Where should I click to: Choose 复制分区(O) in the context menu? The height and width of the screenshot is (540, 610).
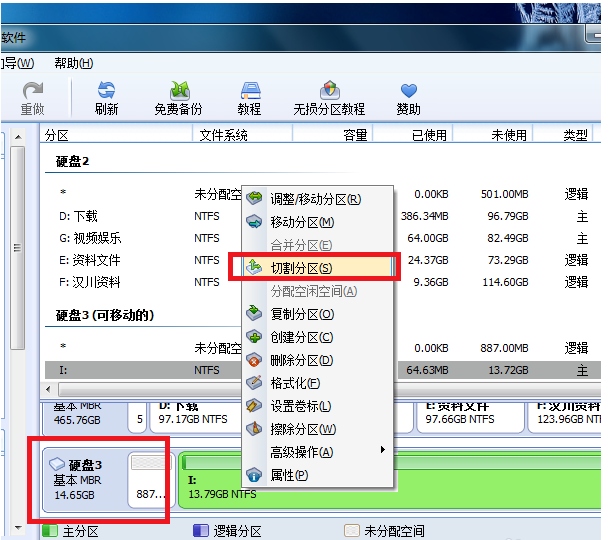[317, 314]
